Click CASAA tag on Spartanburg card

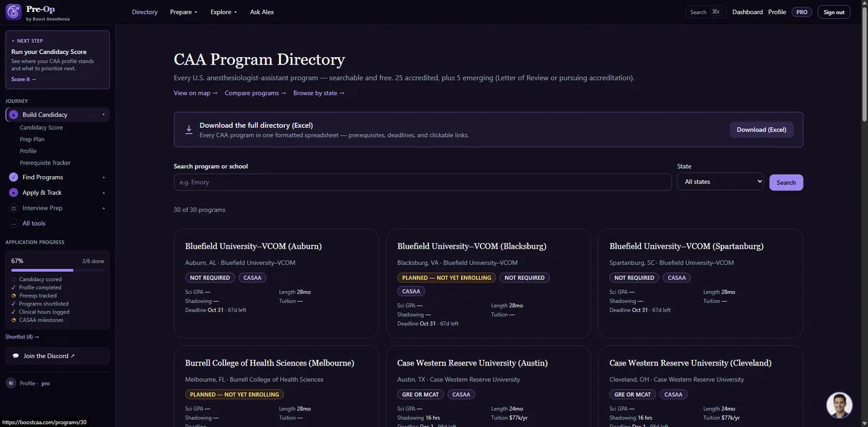pos(676,278)
